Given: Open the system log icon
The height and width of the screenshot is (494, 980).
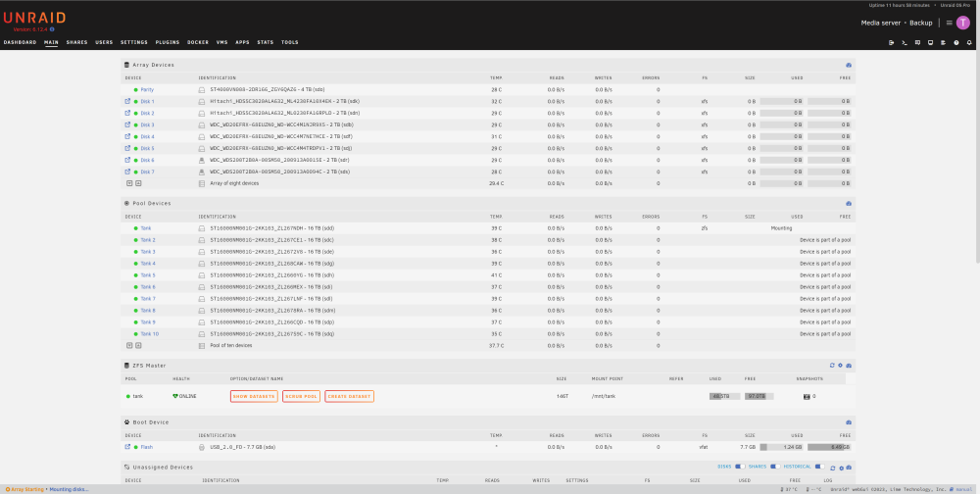Looking at the screenshot, I should tap(943, 42).
